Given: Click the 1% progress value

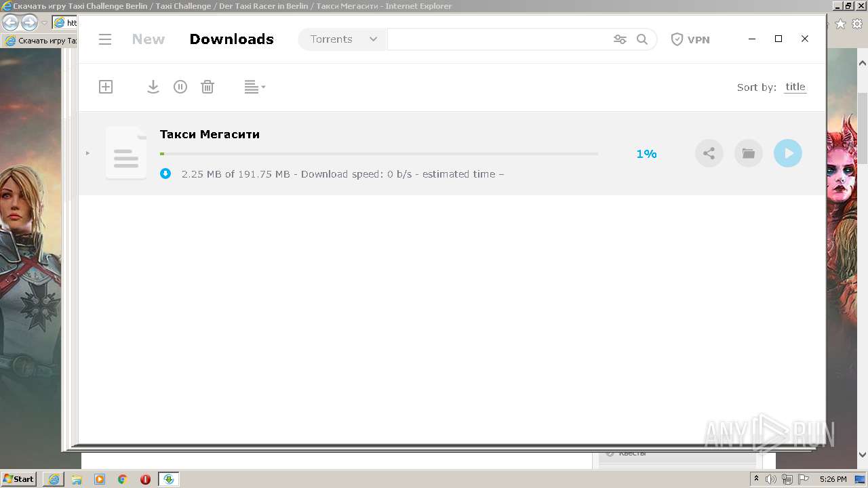Looking at the screenshot, I should (646, 154).
